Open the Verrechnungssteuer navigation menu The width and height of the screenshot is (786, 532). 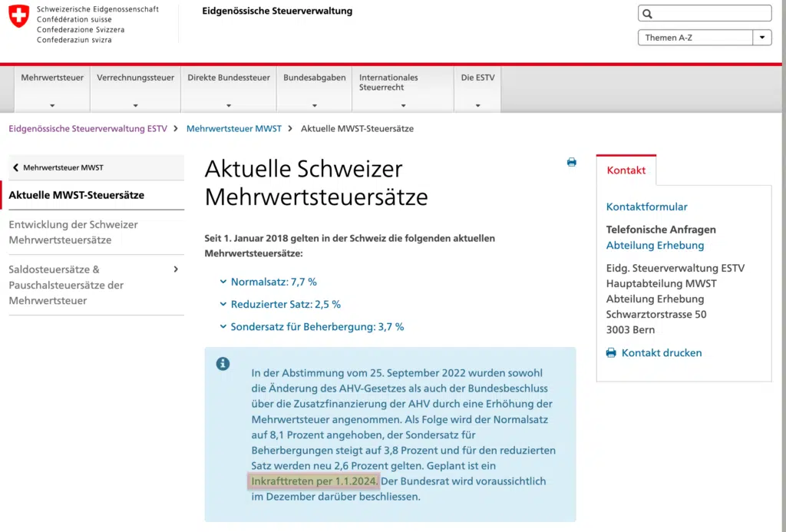[x=135, y=89]
